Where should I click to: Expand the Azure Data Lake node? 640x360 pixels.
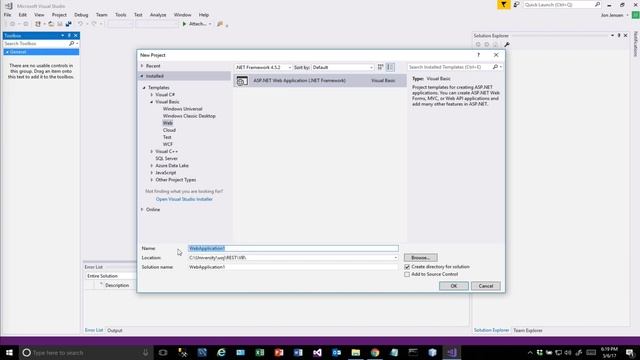152,166
